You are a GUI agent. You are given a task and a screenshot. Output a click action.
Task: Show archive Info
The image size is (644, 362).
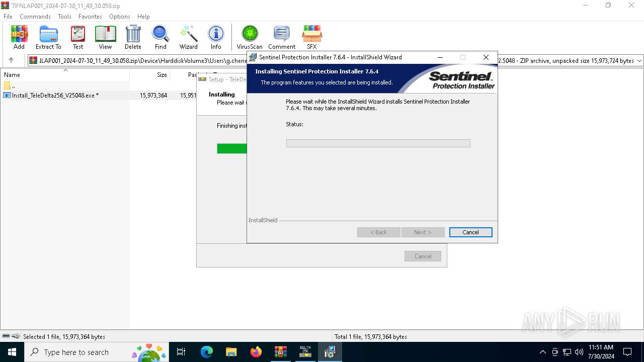(x=216, y=38)
